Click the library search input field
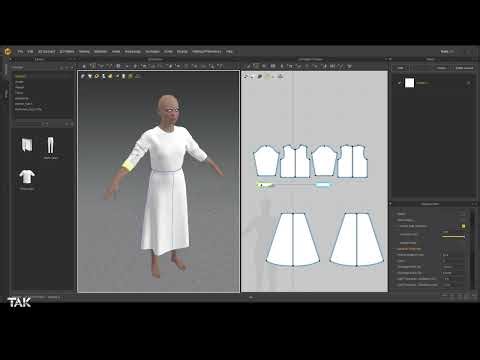The image size is (480, 360). pos(28,124)
